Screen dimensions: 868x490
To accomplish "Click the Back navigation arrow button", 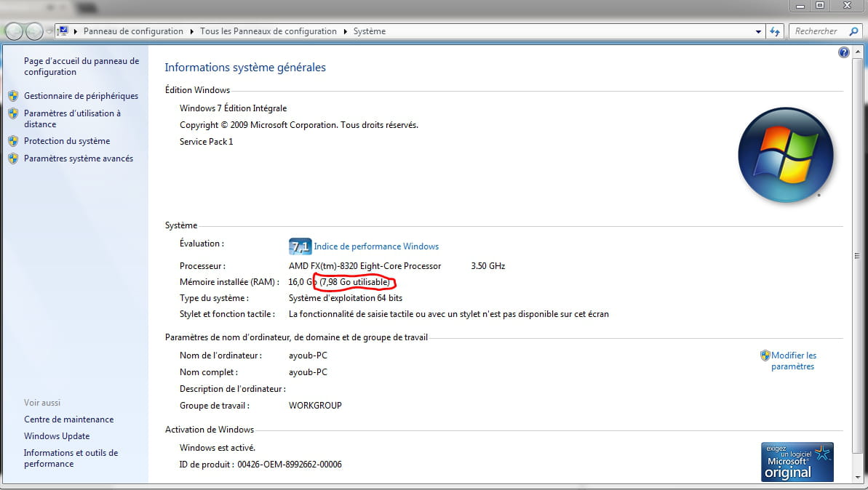I will click(14, 31).
